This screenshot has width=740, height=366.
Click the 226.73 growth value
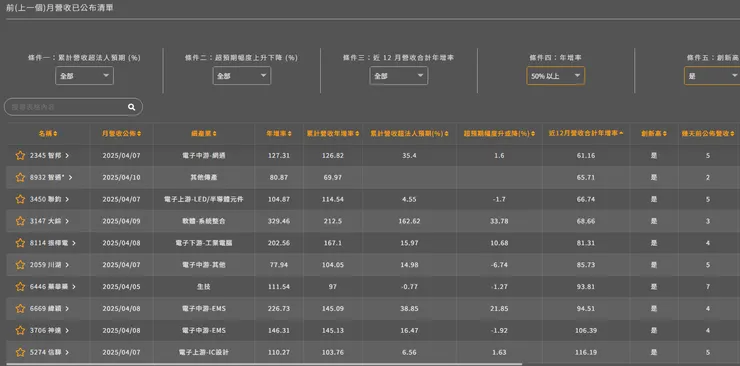coord(278,308)
